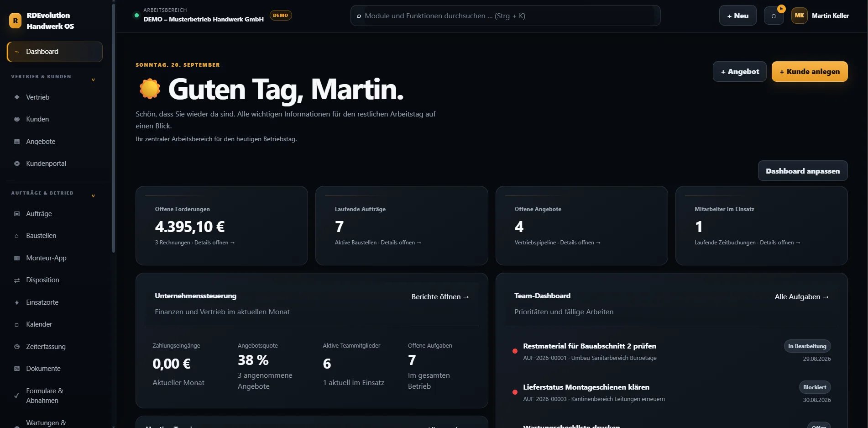
Task: Click the Kunden sidebar icon
Action: 17,119
